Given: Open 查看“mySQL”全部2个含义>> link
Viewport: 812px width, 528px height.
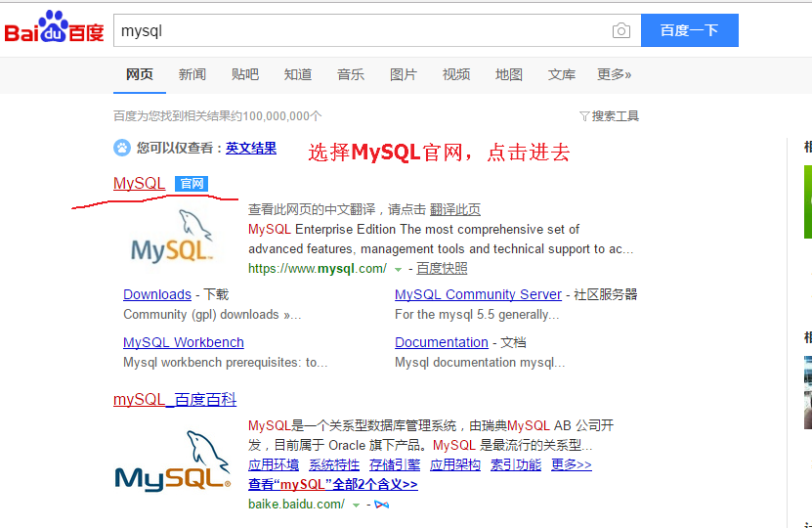Looking at the screenshot, I should pos(333,484).
